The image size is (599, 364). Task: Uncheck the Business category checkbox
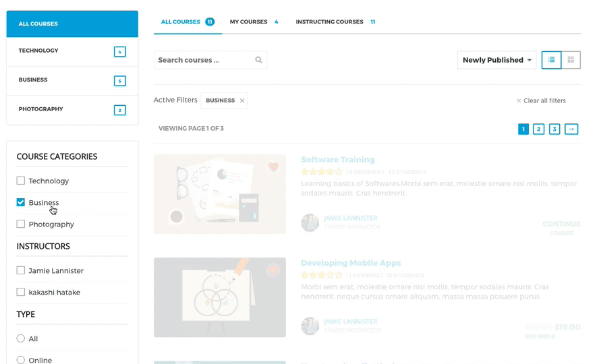pos(21,202)
